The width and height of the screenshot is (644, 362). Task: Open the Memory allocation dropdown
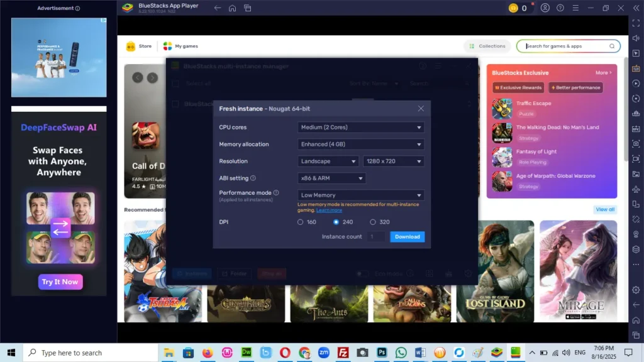click(360, 145)
